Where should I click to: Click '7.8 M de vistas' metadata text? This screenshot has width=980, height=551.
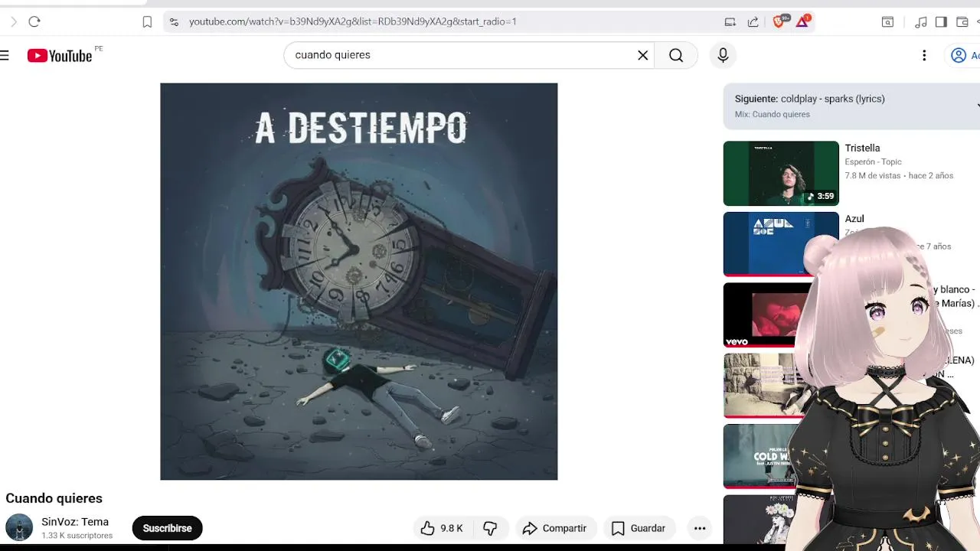(873, 175)
